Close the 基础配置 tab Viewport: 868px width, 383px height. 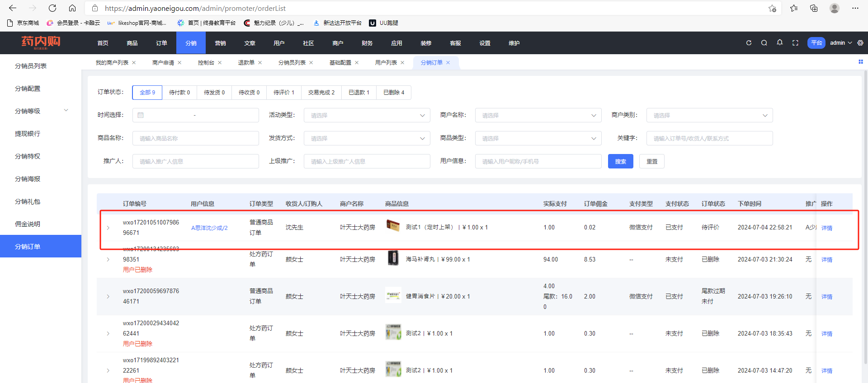357,63
